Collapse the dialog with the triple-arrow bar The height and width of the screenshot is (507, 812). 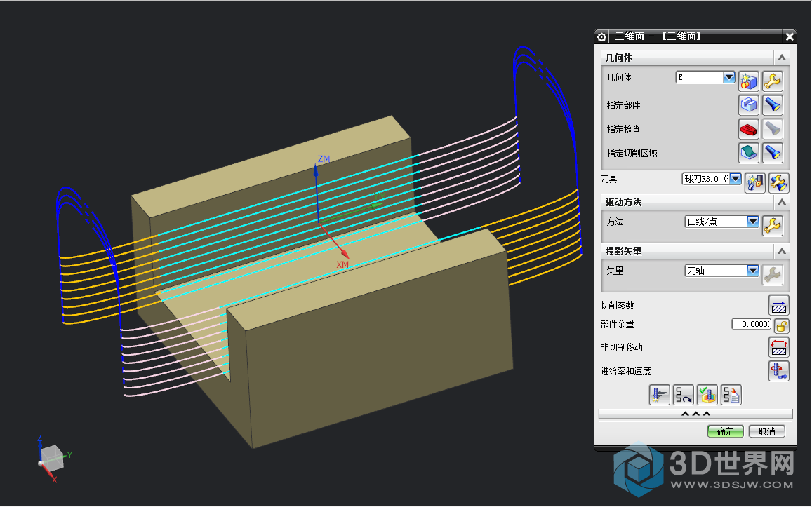click(x=695, y=414)
